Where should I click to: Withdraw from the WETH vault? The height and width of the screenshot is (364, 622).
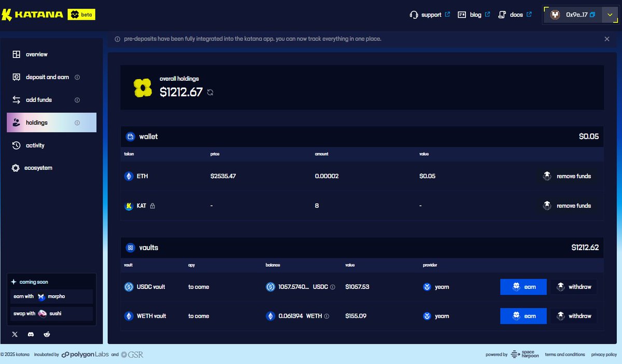(x=573, y=316)
